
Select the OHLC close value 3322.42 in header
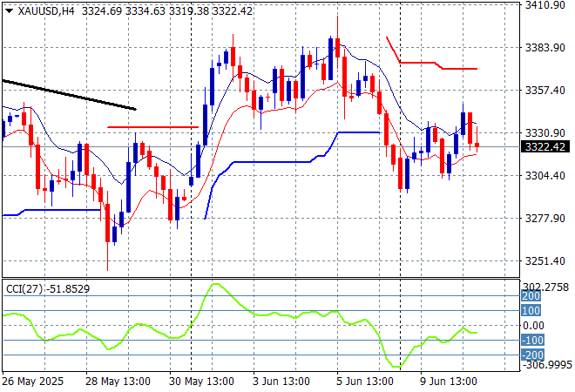point(233,11)
